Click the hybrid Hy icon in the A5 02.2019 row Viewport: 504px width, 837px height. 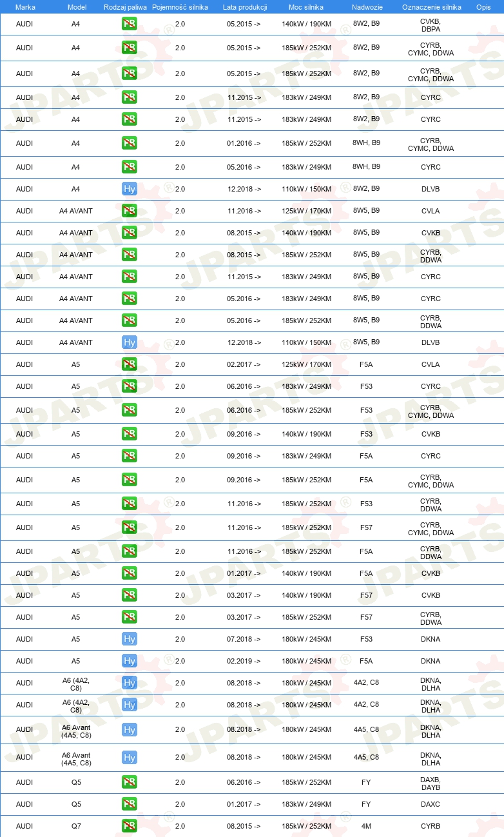pos(130,661)
